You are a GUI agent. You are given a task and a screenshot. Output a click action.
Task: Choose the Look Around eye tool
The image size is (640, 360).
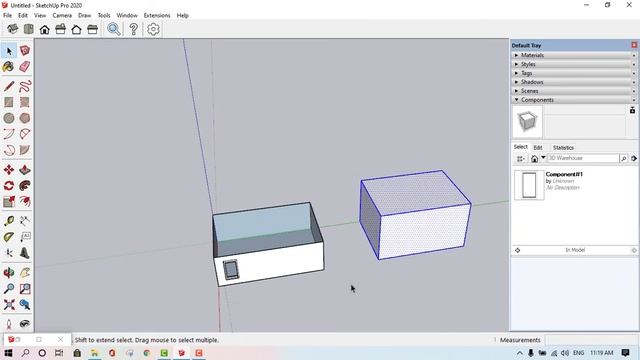coord(25,324)
